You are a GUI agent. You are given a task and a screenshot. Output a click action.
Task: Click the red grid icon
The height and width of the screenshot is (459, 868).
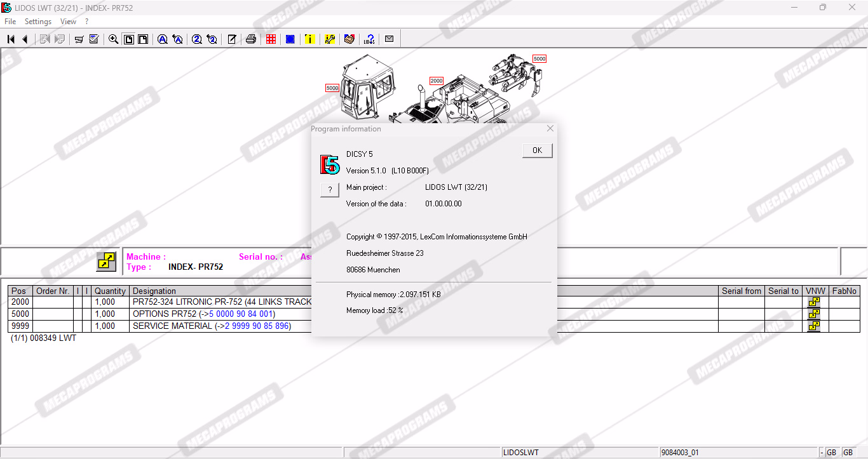[271, 39]
